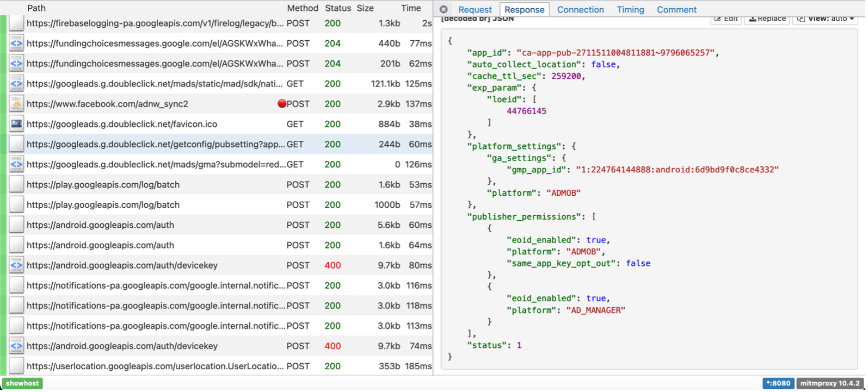Click document icon of userlocation.googleapis.com flow

click(16, 366)
